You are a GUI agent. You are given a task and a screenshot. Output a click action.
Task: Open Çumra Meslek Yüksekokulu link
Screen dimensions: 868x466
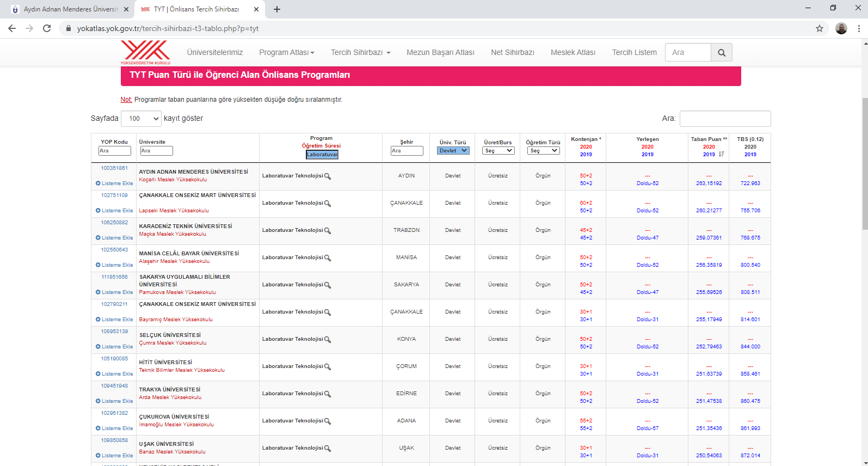(x=173, y=343)
